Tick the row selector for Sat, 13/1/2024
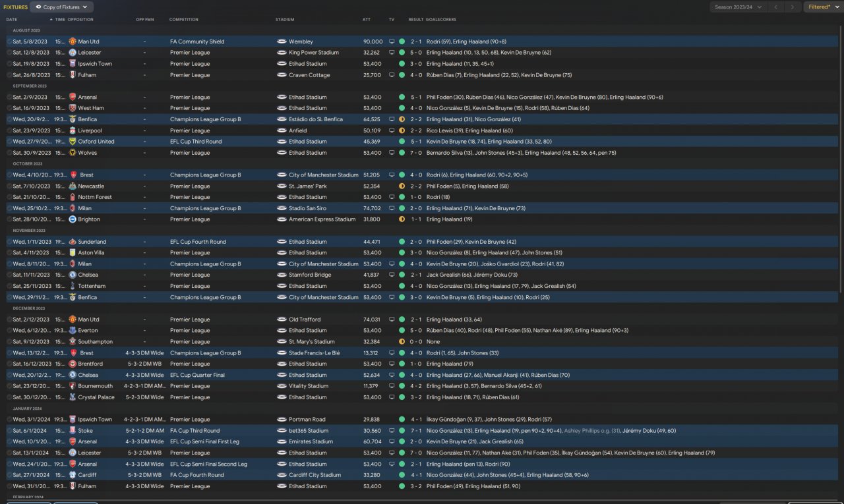Screen dimensions: 844x504 coord(9,453)
